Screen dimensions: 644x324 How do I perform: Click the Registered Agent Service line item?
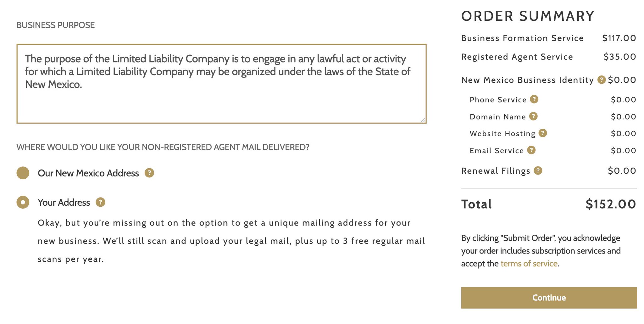pyautogui.click(x=549, y=57)
